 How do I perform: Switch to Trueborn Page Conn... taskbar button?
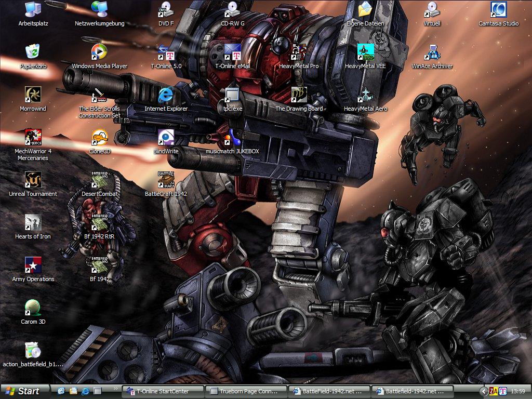point(247,391)
